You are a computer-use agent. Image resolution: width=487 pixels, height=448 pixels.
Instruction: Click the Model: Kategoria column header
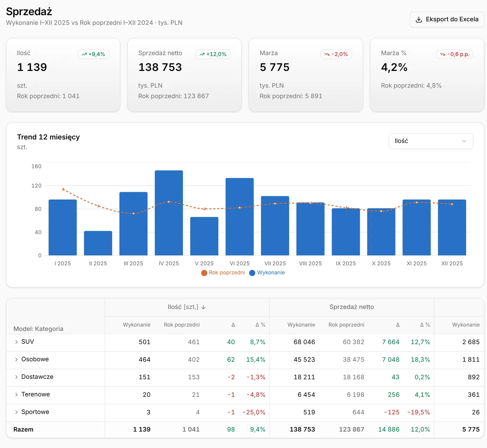(38, 329)
